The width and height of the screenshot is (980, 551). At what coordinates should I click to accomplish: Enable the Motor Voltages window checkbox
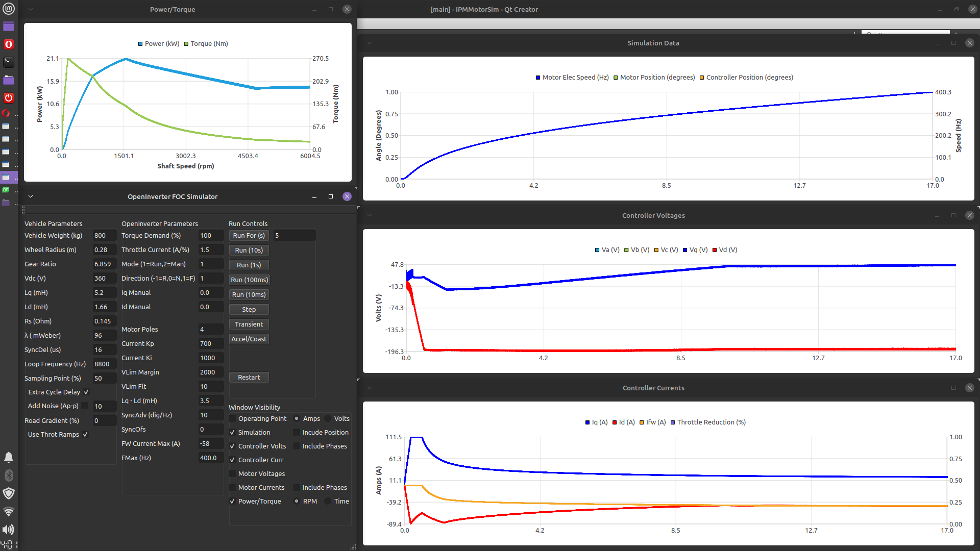[x=233, y=474]
